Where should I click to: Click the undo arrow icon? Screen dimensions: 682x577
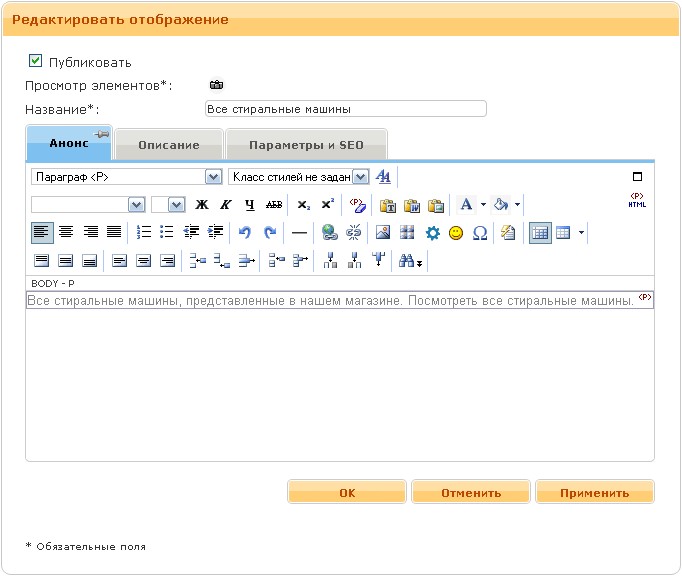(x=245, y=232)
